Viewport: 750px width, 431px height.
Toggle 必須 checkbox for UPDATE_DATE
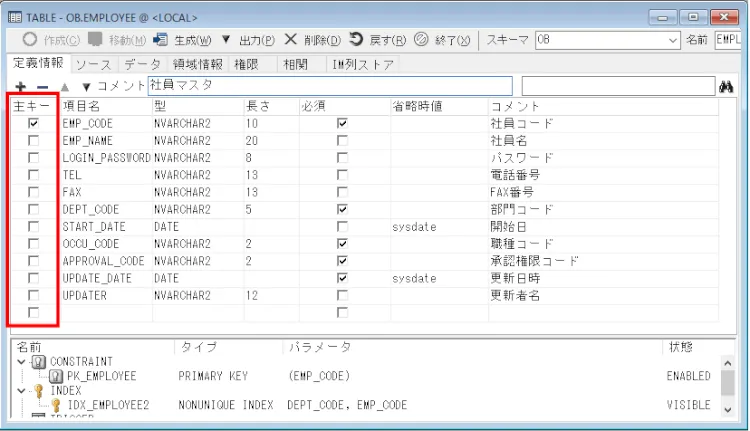[342, 278]
